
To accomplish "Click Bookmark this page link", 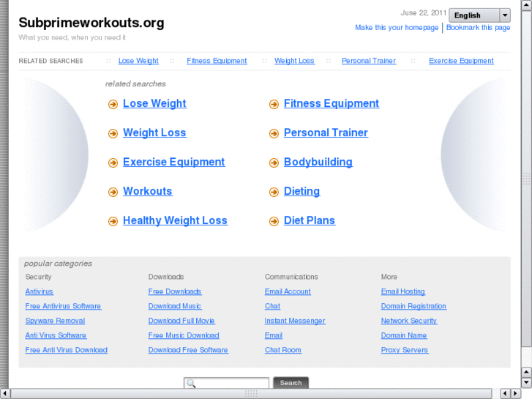I will [x=478, y=28].
